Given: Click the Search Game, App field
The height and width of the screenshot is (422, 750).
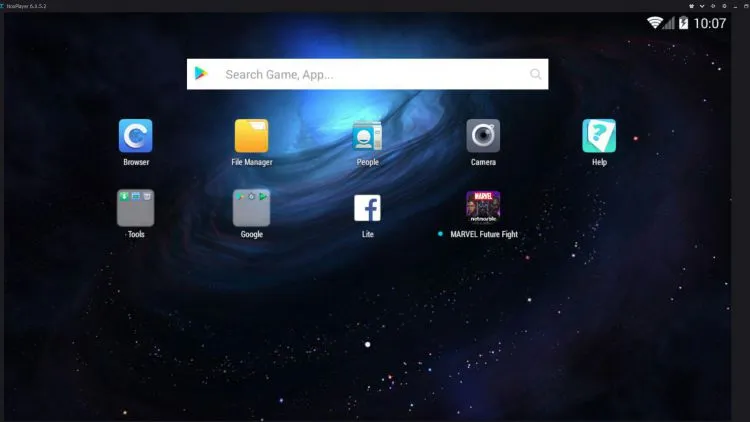Looking at the screenshot, I should (367, 74).
